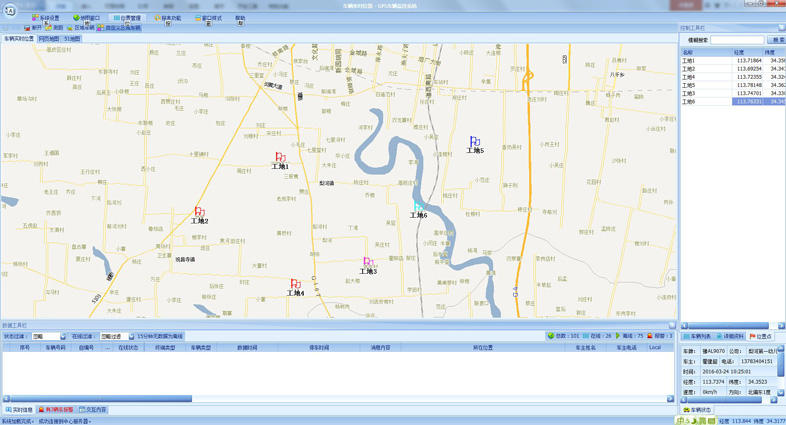Click the 工地4 flag marker on map
The height and width of the screenshot is (425, 786).
(x=295, y=284)
